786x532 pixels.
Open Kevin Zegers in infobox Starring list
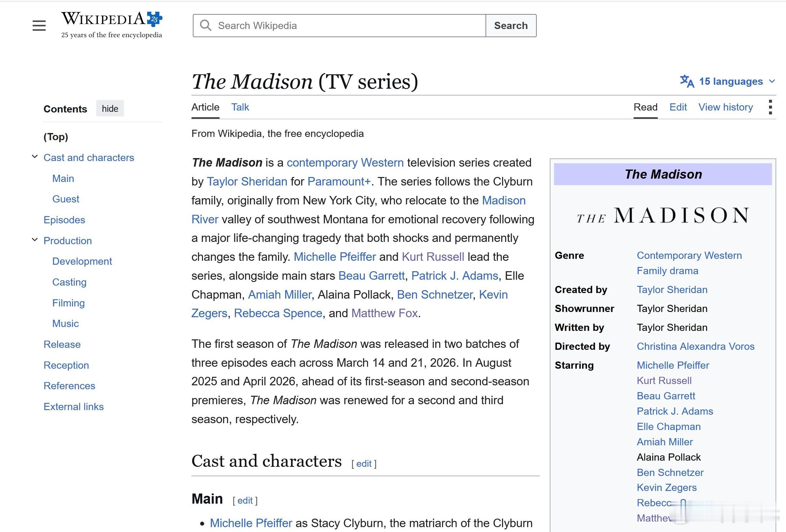click(667, 487)
